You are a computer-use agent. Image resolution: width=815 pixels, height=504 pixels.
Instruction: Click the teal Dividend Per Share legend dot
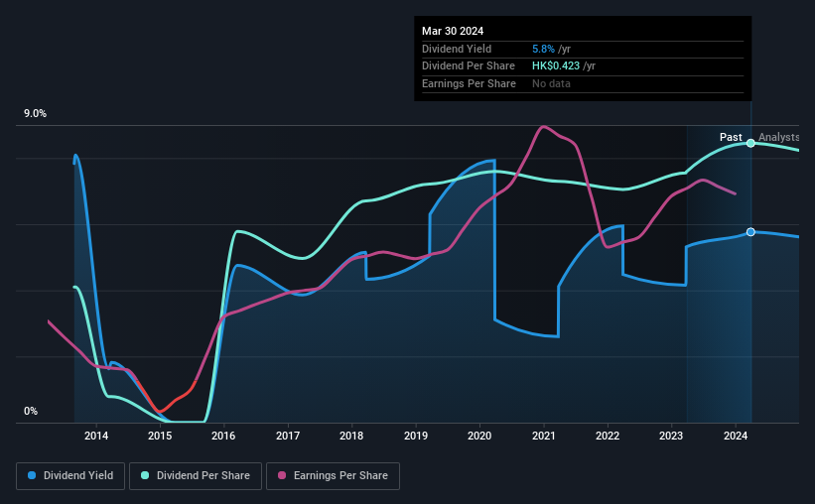145,475
